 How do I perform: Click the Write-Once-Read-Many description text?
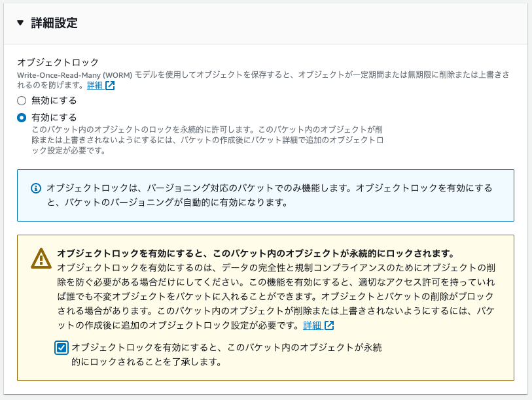coord(262,75)
